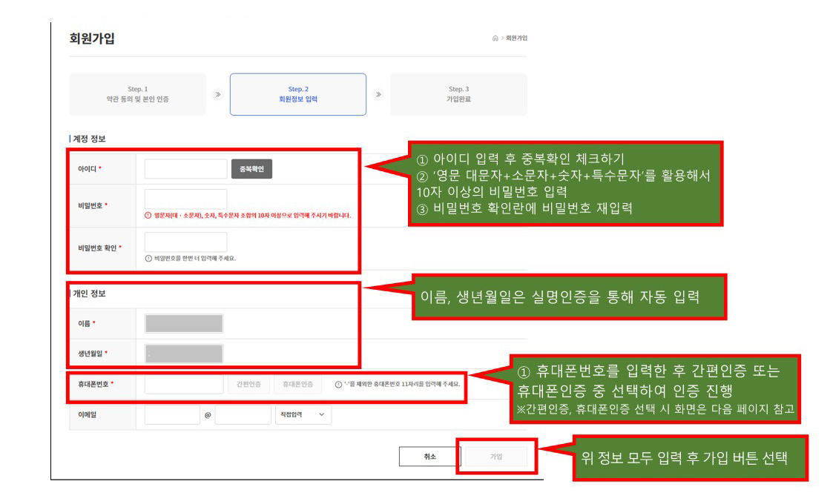The height and width of the screenshot is (504, 833).
Task: Click the 가입 button
Action: coord(496,457)
